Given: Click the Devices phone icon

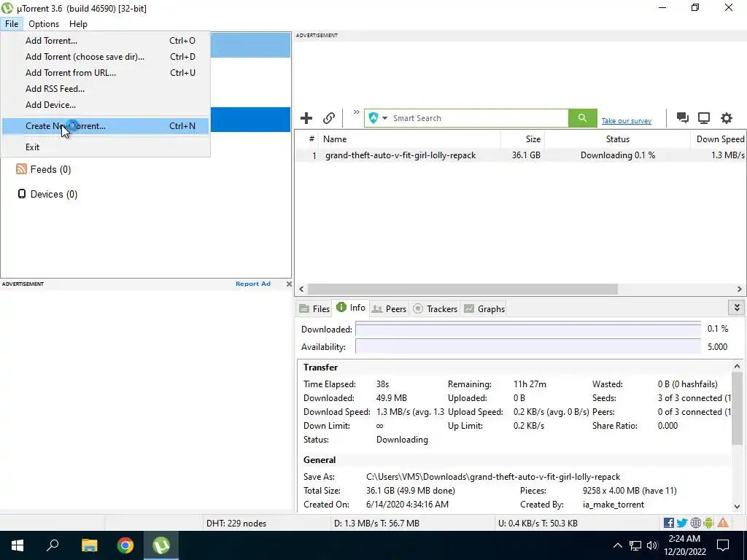Looking at the screenshot, I should pos(21,194).
